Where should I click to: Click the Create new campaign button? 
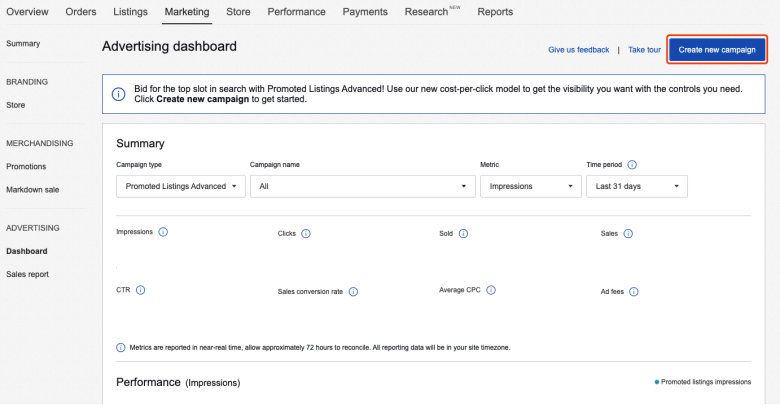click(x=718, y=49)
